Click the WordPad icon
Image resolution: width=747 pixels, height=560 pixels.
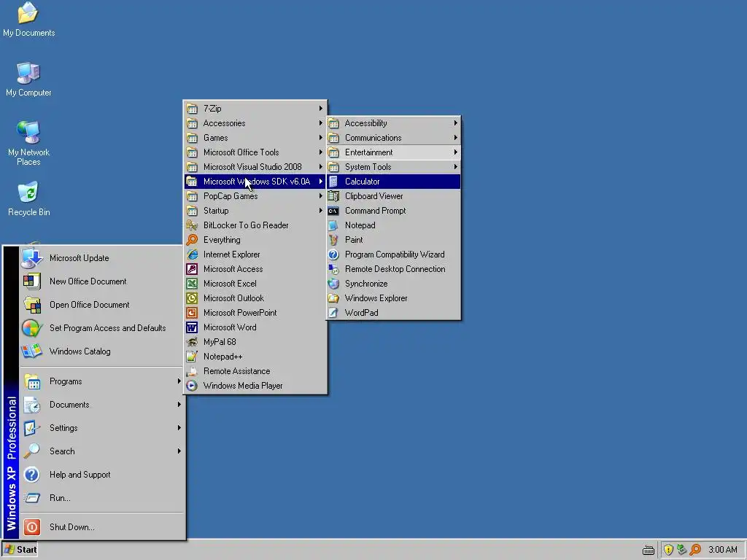(333, 313)
